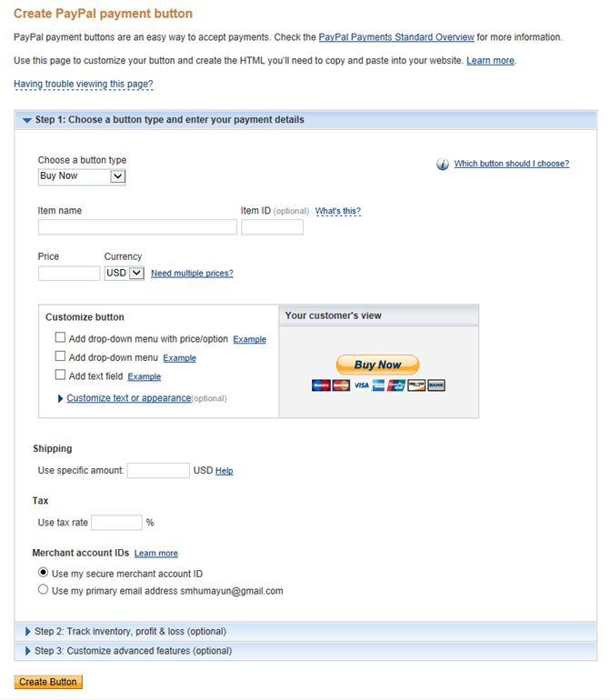Click the credit card logos strip
This screenshot has height=700, width=610.
tap(377, 385)
